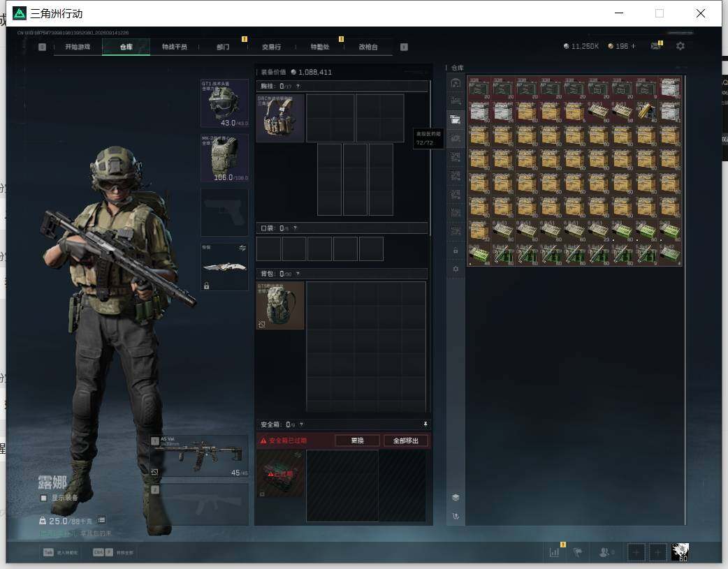Open the settings gear in the top bar
This screenshot has height=569, width=728.
point(680,46)
